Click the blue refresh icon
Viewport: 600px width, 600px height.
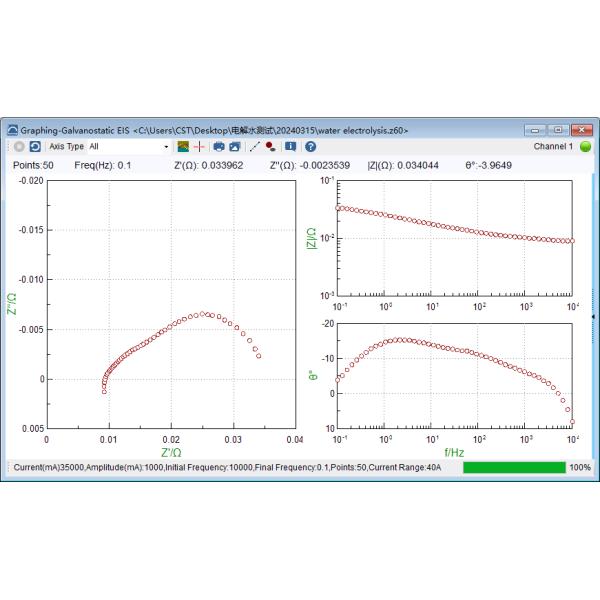[35, 147]
